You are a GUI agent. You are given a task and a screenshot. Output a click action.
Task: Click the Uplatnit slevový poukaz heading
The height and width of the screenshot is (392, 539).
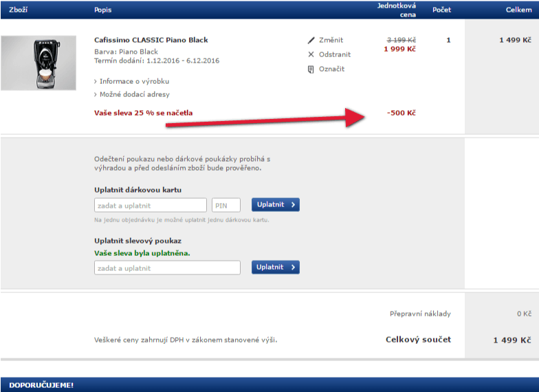coord(137,241)
